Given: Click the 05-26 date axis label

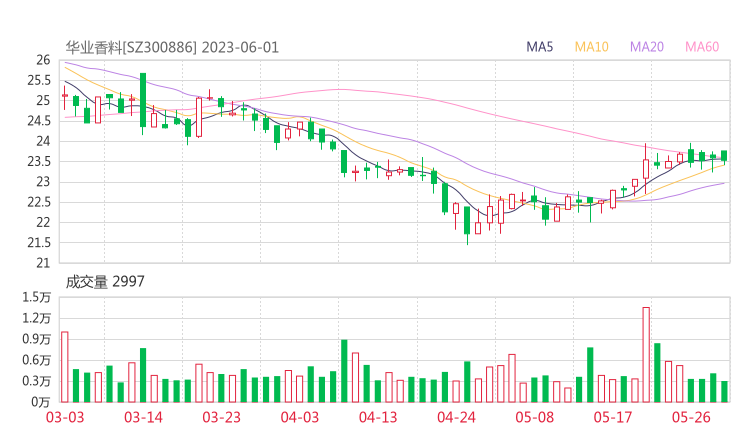Looking at the screenshot, I should 691,417.
